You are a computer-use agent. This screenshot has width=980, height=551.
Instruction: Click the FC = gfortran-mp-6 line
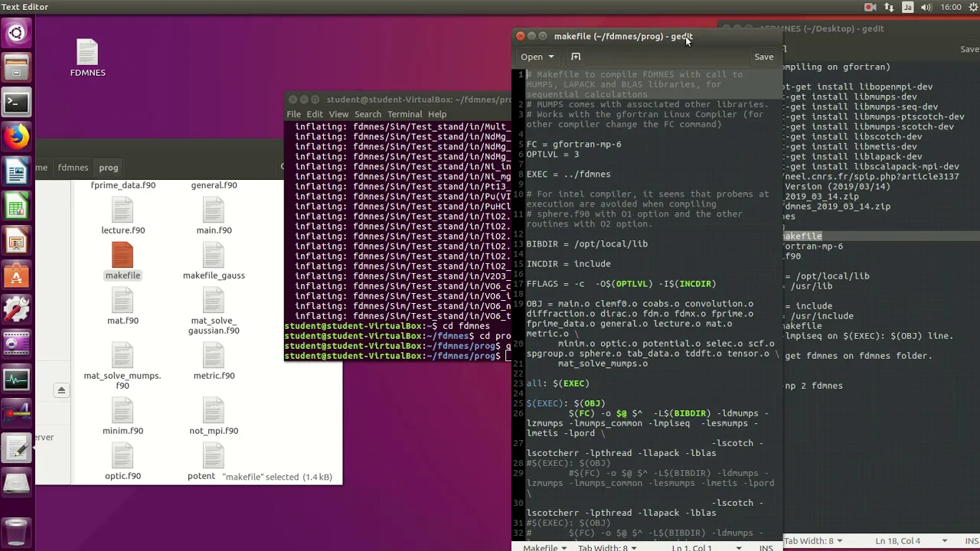click(x=573, y=145)
